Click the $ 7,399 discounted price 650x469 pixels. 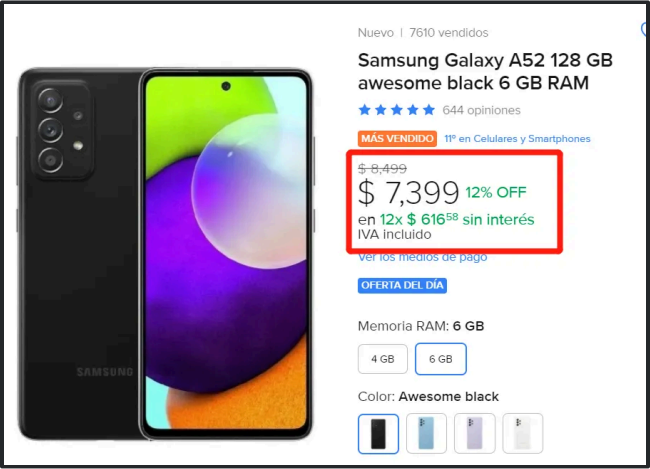pos(408,192)
